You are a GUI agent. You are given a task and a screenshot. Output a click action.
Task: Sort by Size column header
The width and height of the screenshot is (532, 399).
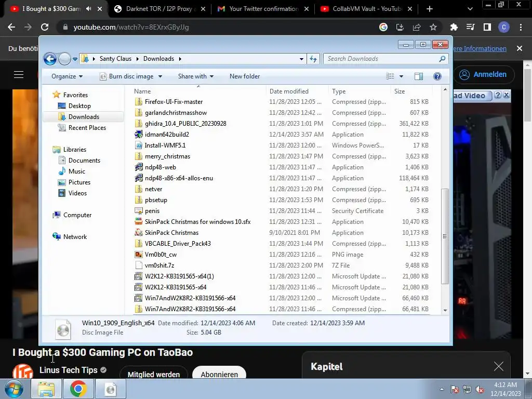[x=400, y=91]
